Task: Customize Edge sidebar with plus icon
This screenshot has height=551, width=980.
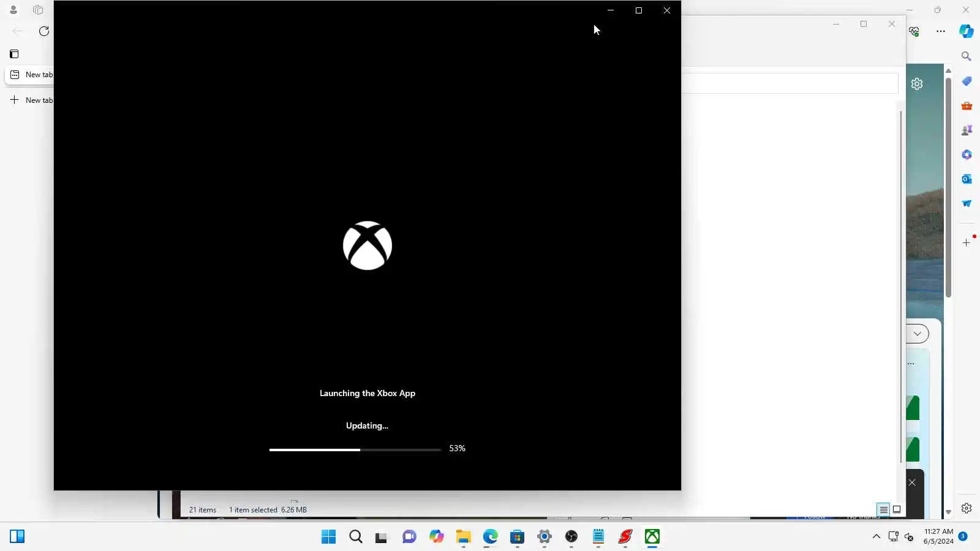Action: [x=967, y=243]
